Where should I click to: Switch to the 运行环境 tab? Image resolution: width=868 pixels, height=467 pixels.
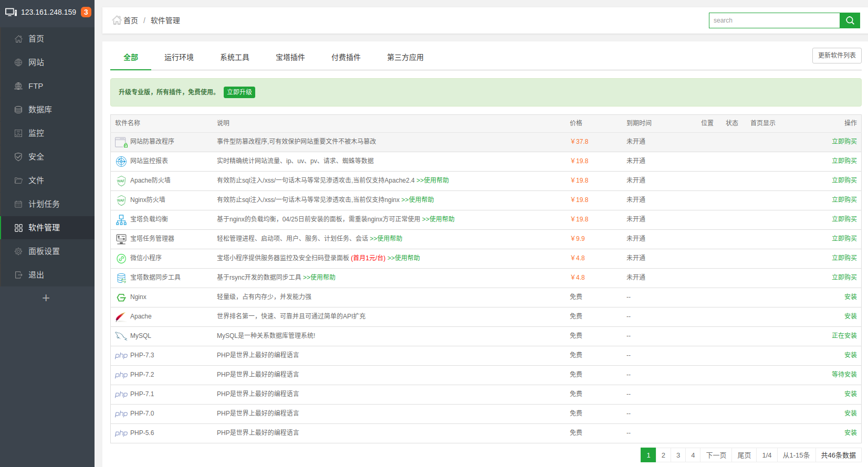point(179,57)
